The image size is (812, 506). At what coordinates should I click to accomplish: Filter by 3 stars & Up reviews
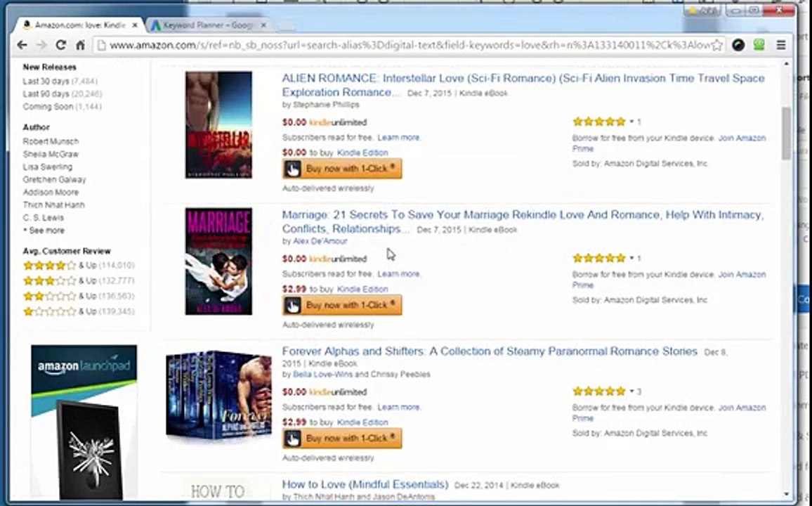[79, 280]
